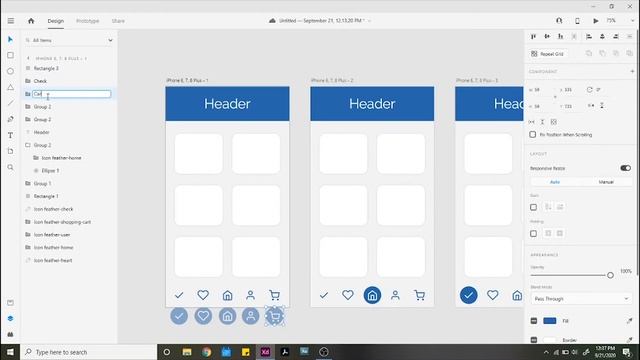Select the Select (arrow) tool
Viewport: 640px width, 360px height.
(x=10, y=39)
